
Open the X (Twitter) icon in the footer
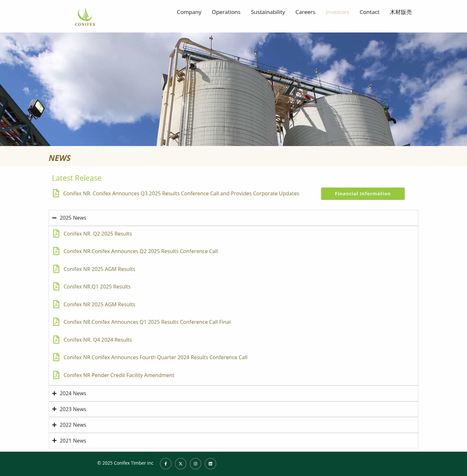pos(181,464)
